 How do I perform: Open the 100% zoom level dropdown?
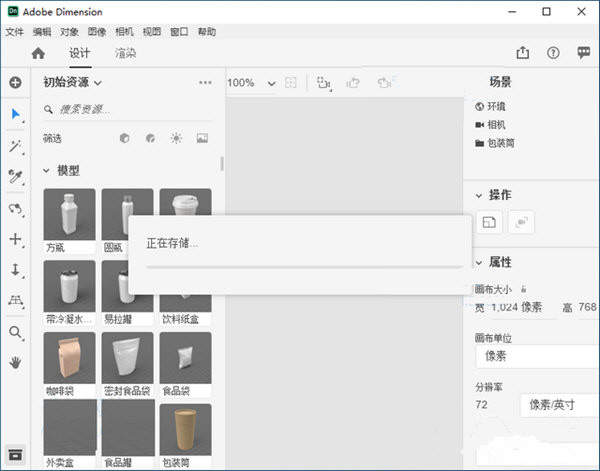(271, 83)
